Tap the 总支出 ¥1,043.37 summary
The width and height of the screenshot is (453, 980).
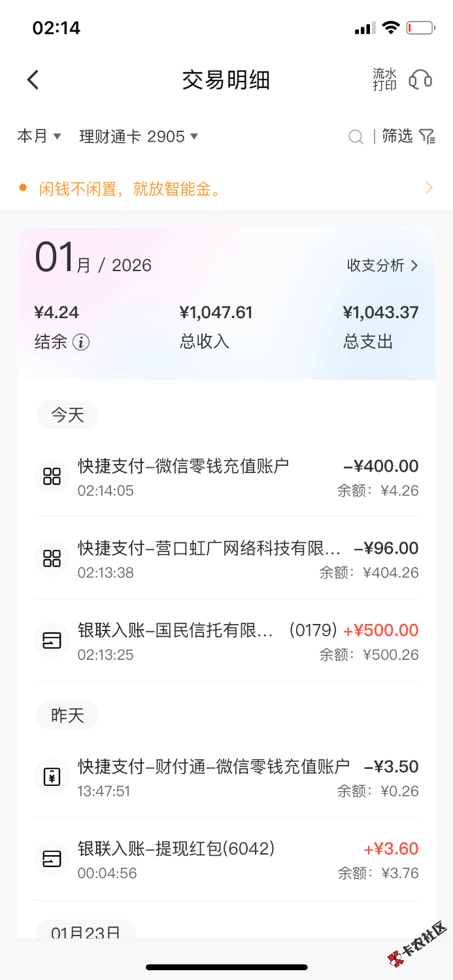pyautogui.click(x=380, y=326)
